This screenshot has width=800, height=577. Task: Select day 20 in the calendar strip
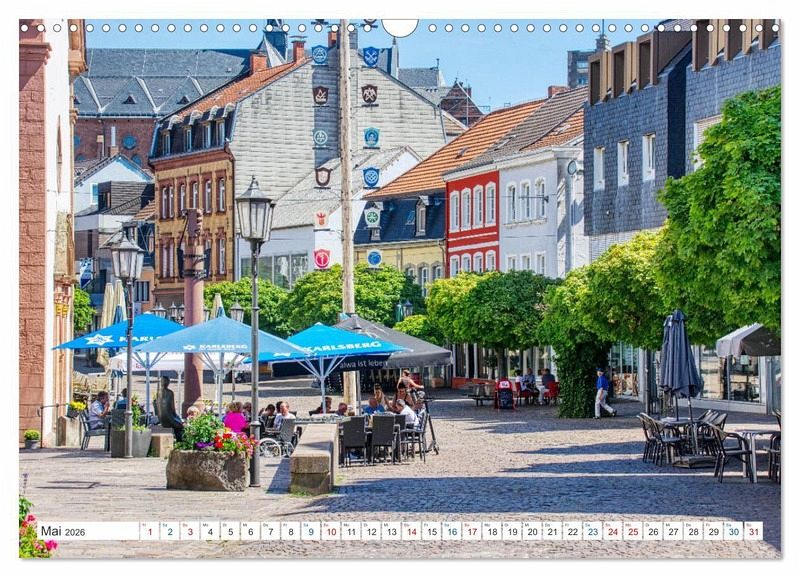532,531
